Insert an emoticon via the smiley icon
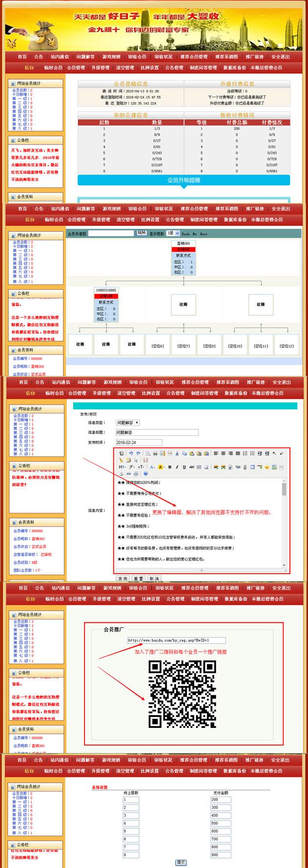Image resolution: width=308 pixels, height=868 pixels. (x=267, y=467)
